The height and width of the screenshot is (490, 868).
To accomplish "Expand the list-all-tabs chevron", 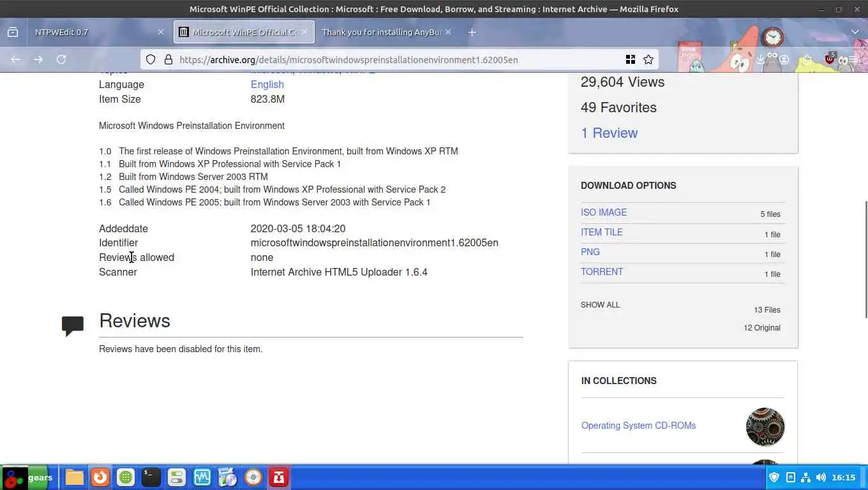I will click(x=855, y=32).
